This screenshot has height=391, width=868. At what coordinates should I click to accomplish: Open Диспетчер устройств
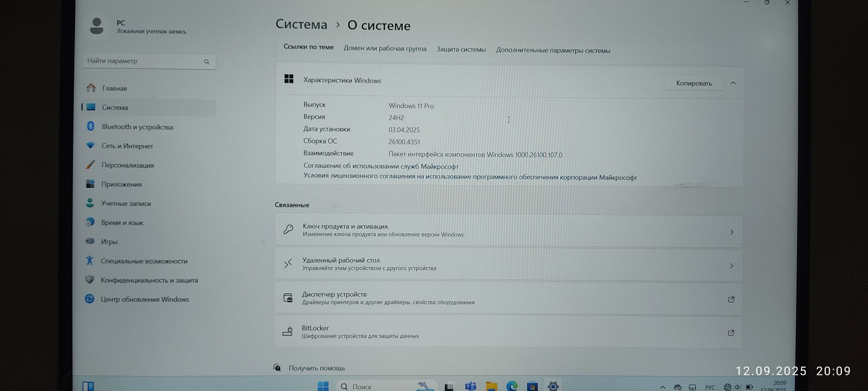(509, 298)
